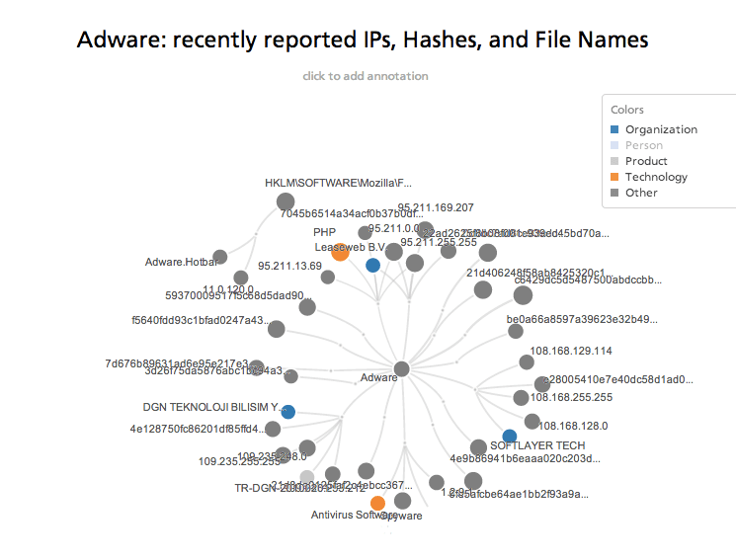Viewport: 736px width, 560px height.
Task: Click the Organization legend color swatch
Action: pyautogui.click(x=615, y=129)
